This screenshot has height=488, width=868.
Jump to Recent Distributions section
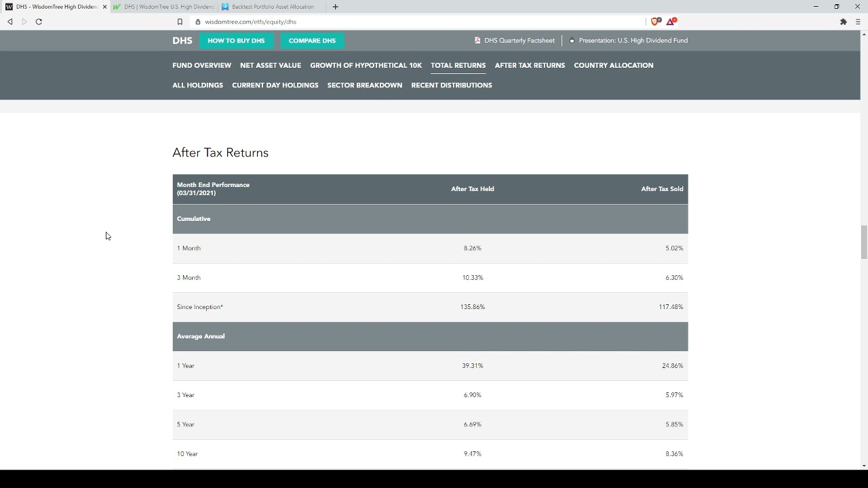coord(452,85)
